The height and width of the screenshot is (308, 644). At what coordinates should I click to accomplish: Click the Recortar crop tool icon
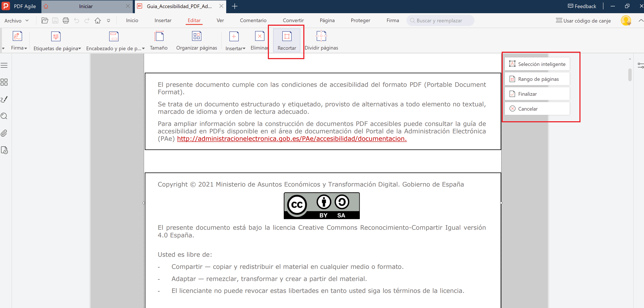pyautogui.click(x=287, y=37)
